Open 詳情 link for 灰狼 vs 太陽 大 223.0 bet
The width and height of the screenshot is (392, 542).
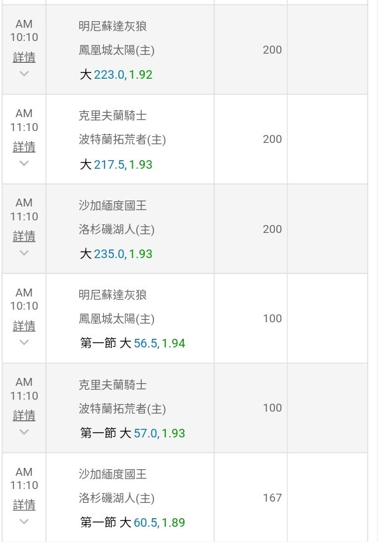(24, 57)
